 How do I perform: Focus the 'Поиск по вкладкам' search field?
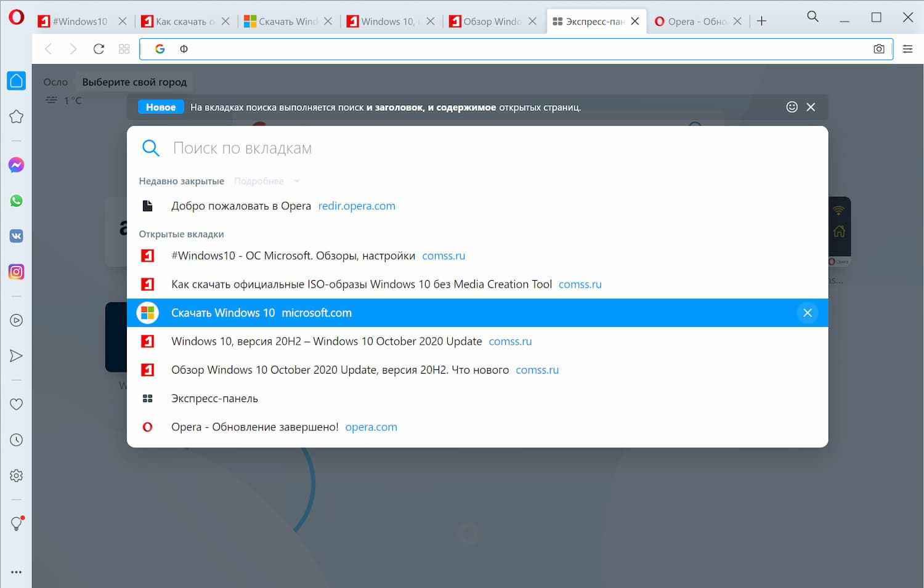477,148
